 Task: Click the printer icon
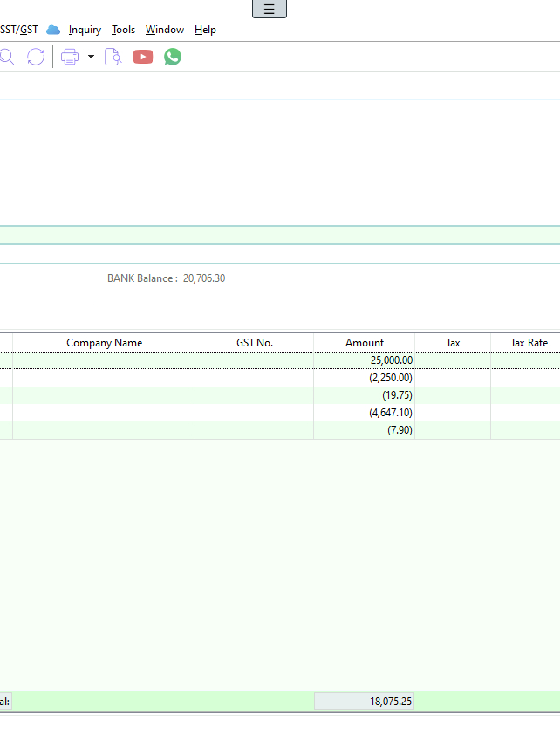[70, 57]
